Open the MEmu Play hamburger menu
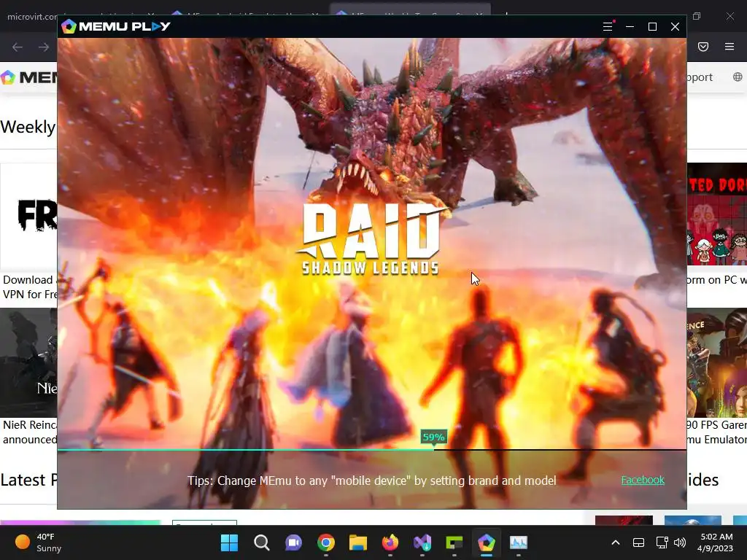The width and height of the screenshot is (747, 560). coord(608,26)
